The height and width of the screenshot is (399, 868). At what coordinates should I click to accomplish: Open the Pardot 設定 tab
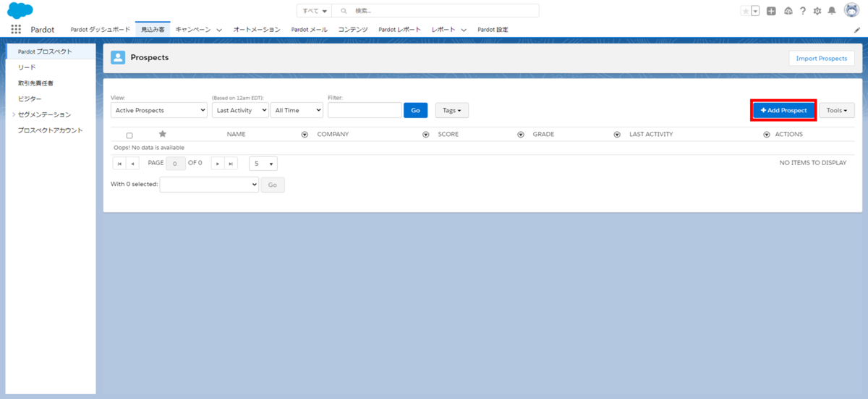point(493,30)
